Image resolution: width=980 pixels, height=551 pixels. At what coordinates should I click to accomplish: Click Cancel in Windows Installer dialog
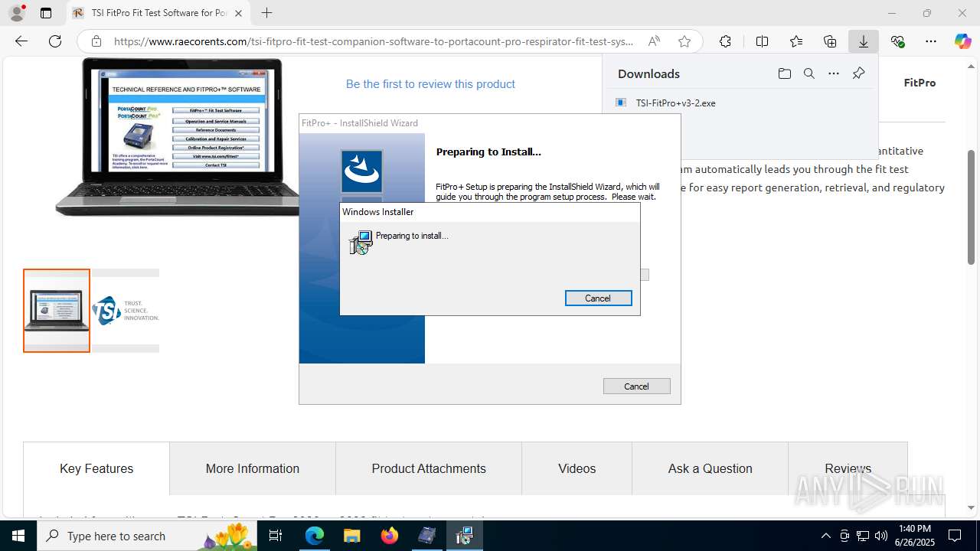(x=598, y=298)
